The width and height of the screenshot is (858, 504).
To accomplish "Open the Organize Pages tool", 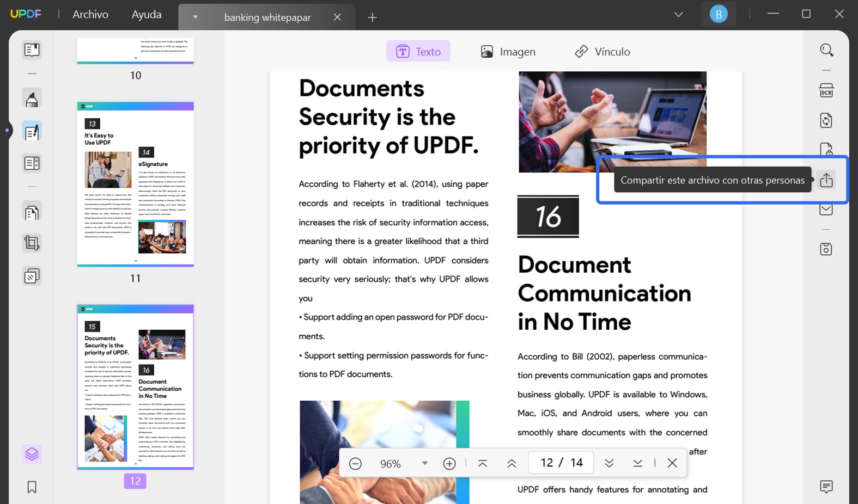I will [x=32, y=212].
